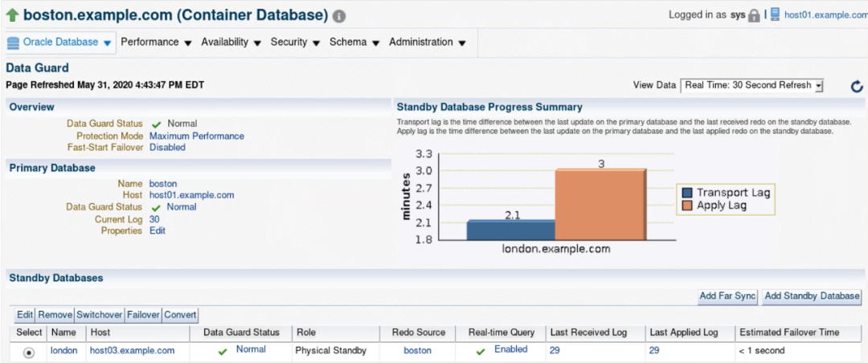Open the Security menu
This screenshot has width=868, height=363.
click(295, 42)
